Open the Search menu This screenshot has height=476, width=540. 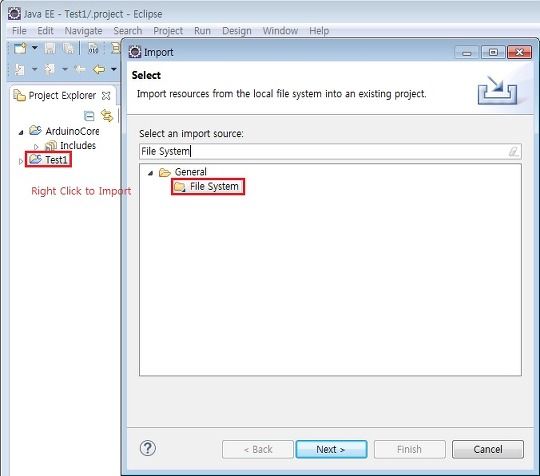(x=128, y=31)
